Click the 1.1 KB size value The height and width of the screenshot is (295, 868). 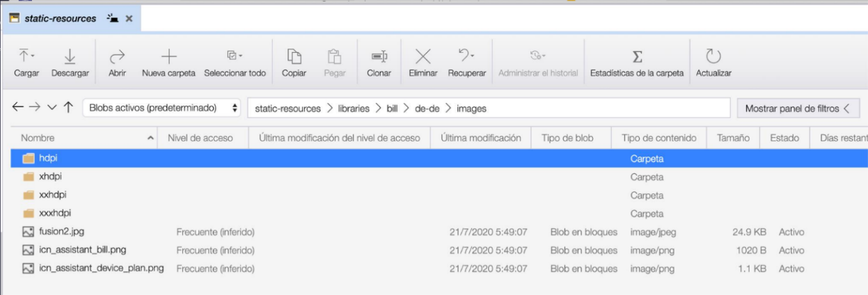[754, 268]
